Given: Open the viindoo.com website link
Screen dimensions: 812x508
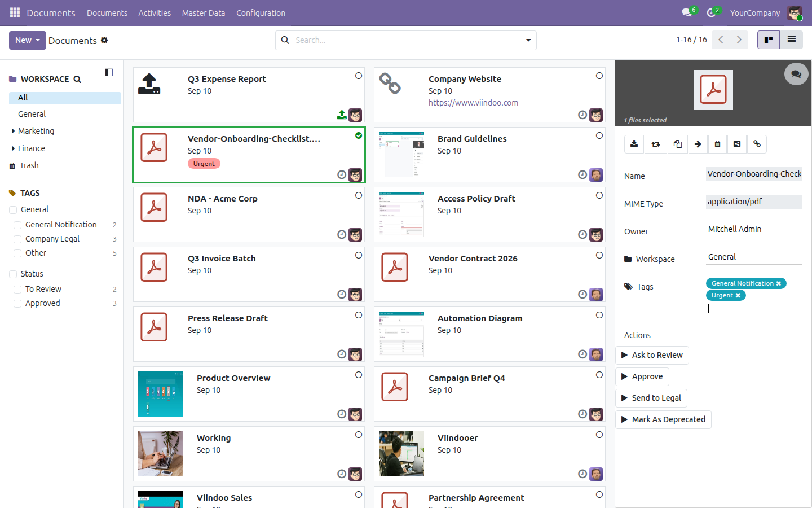Looking at the screenshot, I should coord(473,103).
